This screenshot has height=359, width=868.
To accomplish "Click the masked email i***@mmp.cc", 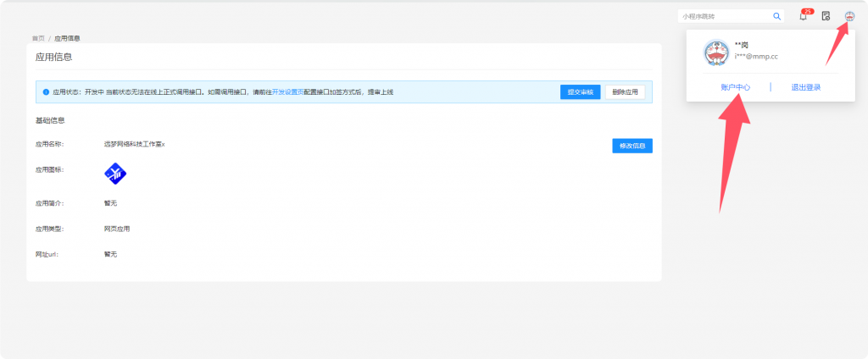I will tap(756, 56).
